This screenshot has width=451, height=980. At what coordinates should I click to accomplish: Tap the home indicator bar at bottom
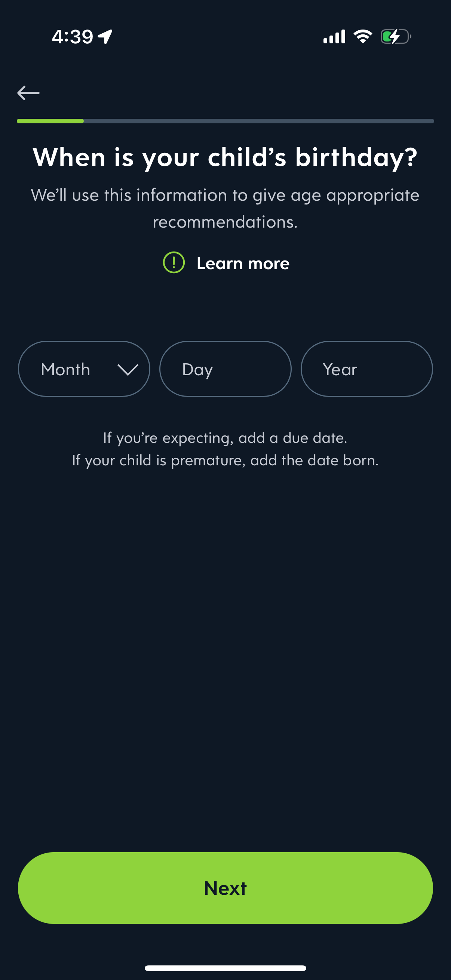(x=225, y=968)
